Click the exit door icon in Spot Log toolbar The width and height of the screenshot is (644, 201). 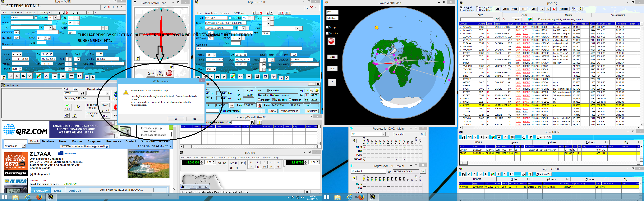pos(574,9)
